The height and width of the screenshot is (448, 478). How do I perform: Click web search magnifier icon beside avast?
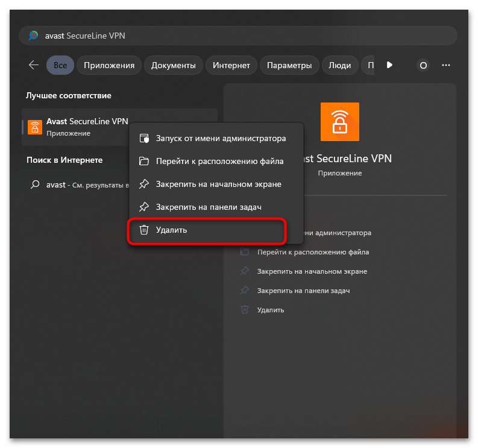35,185
